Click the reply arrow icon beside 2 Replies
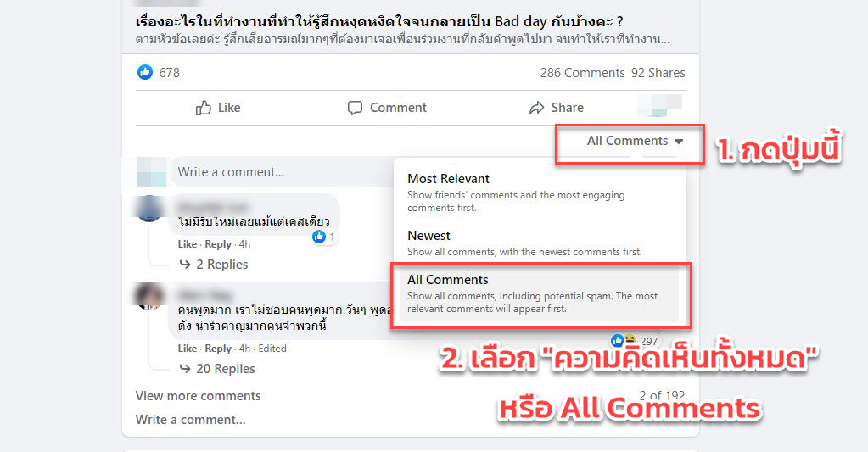868x452 pixels. [185, 265]
